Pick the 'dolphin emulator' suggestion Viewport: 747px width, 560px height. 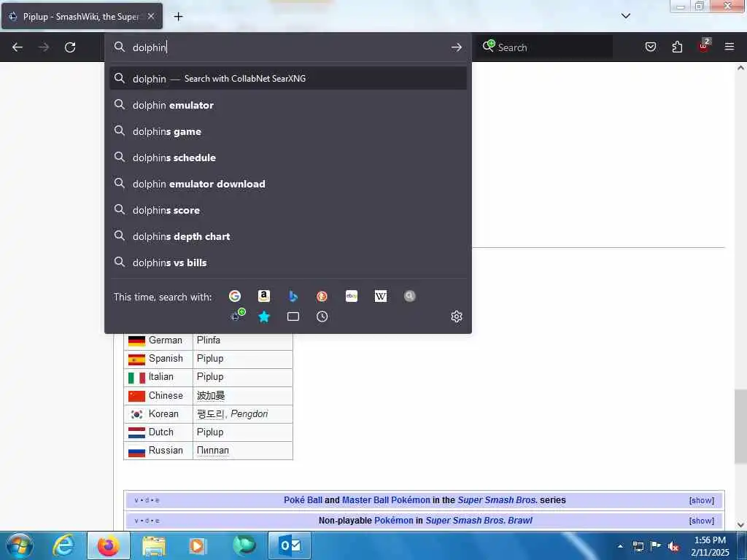point(288,105)
